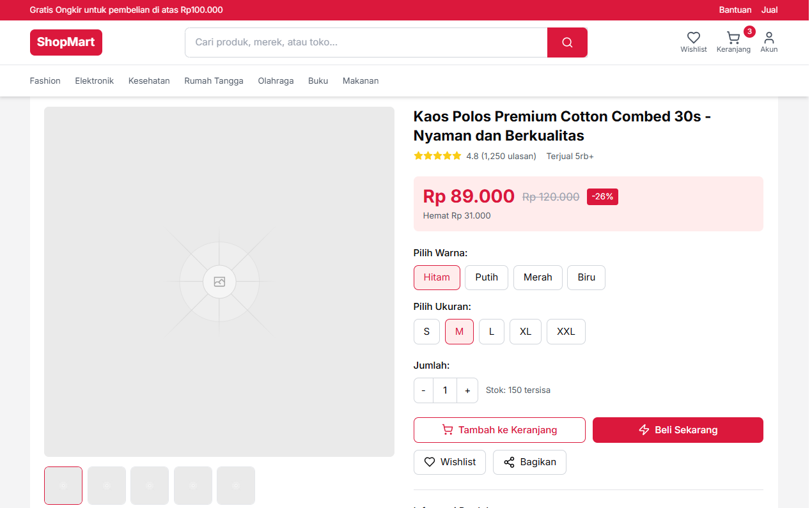
Task: Pick the XXL size option
Action: pos(566,332)
